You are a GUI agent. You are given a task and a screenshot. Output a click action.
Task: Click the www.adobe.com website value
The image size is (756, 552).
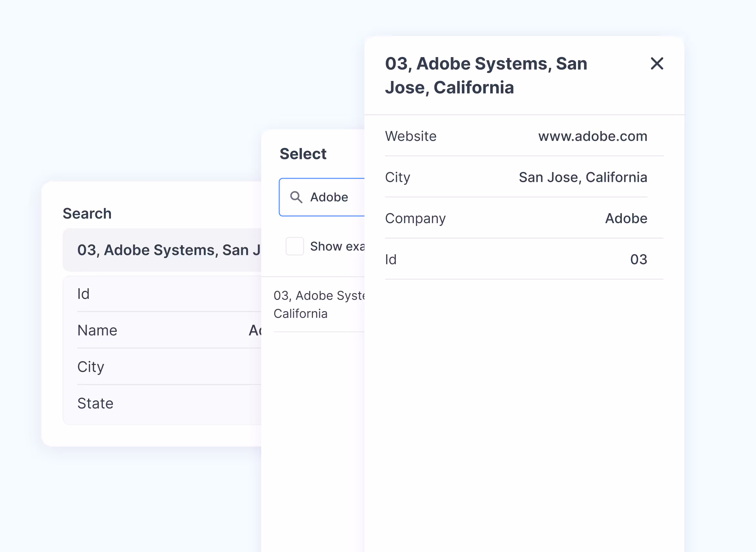(592, 136)
